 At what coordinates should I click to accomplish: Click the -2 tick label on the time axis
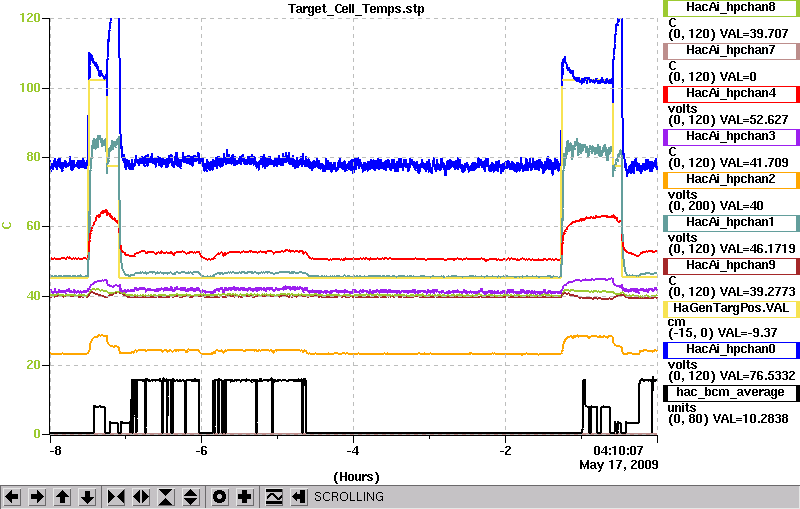(x=505, y=451)
